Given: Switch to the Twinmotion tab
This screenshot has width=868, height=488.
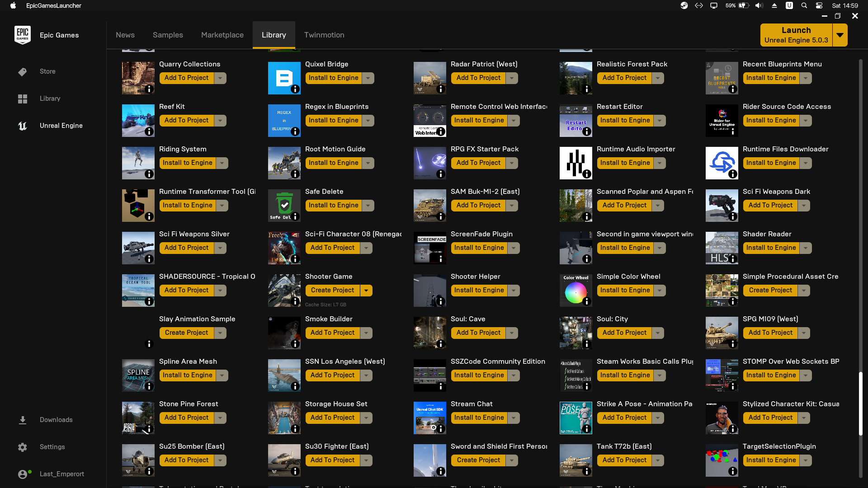Looking at the screenshot, I should pos(324,35).
